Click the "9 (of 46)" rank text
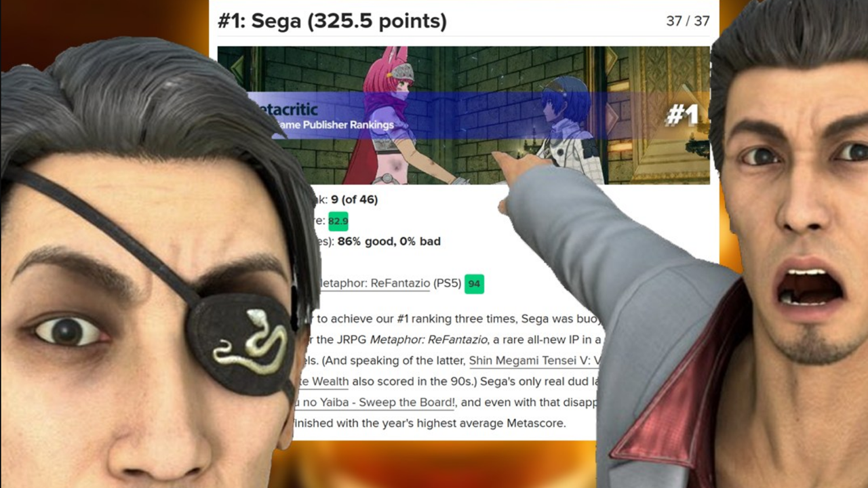Viewport: 868px width, 488px height. (x=355, y=200)
